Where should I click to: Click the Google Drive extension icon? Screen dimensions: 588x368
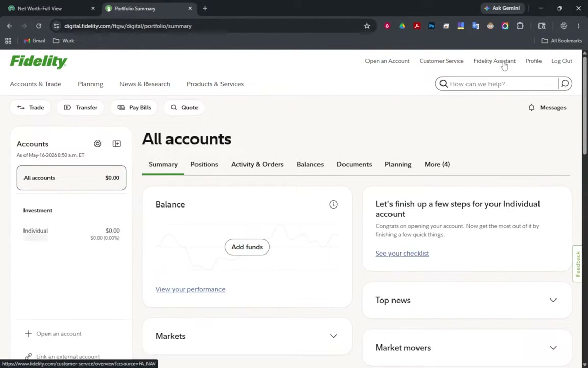[x=402, y=26]
